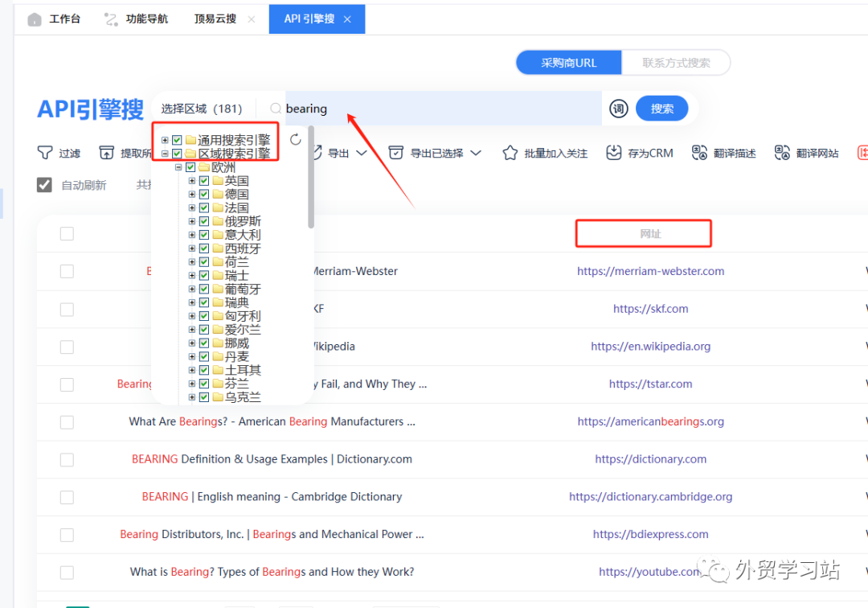The image size is (868, 608).
Task: Open the https://merriam-webster.com link
Action: [x=650, y=271]
